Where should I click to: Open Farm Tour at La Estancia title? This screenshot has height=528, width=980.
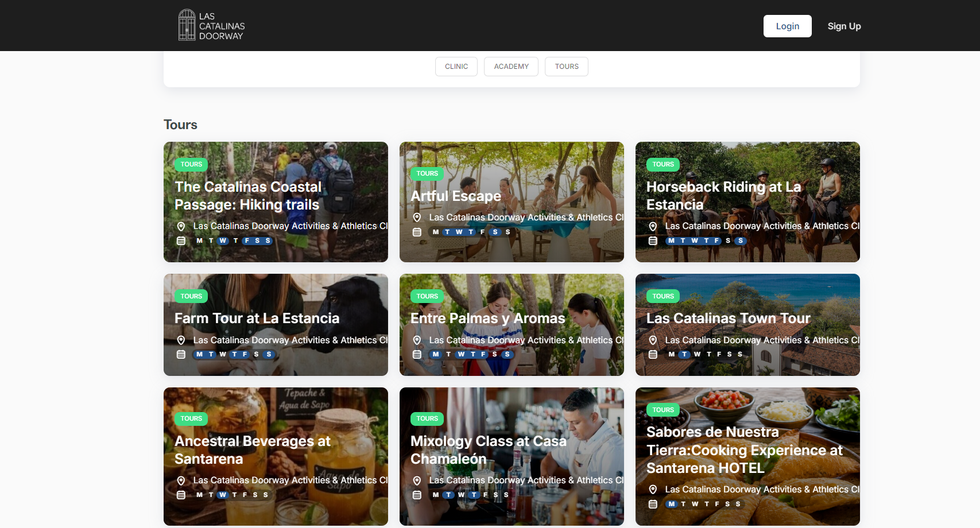pos(257,319)
